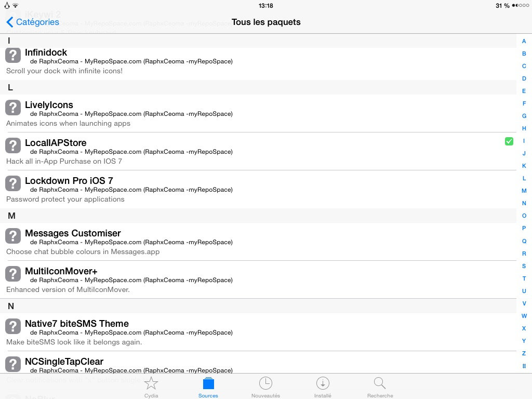Tap 'Scroll your dock with infinite icons!' description

[64, 71]
